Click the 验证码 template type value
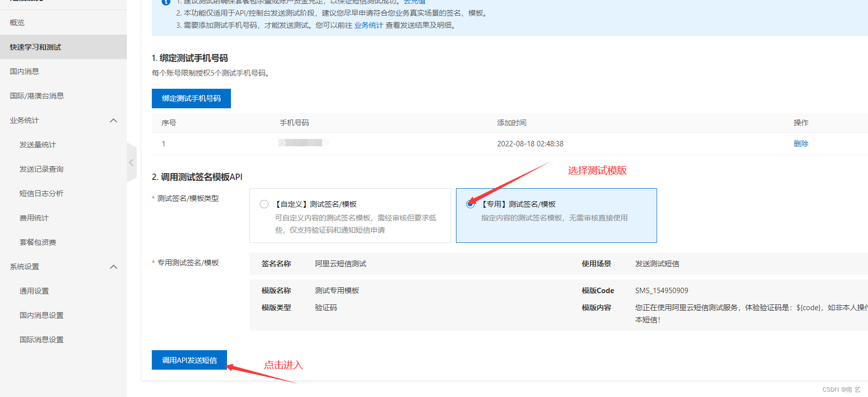868x397 pixels. 326,308
